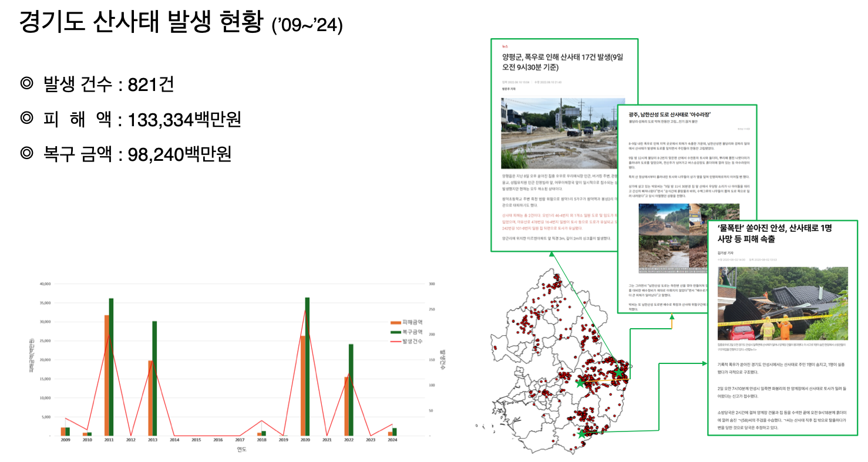Click the 150 right axis value

click(432, 360)
